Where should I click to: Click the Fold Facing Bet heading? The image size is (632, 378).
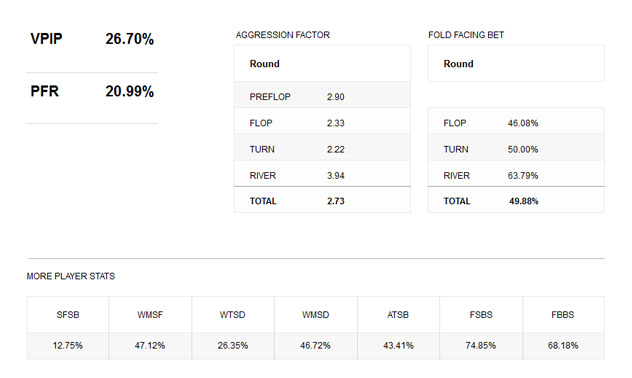tap(466, 35)
